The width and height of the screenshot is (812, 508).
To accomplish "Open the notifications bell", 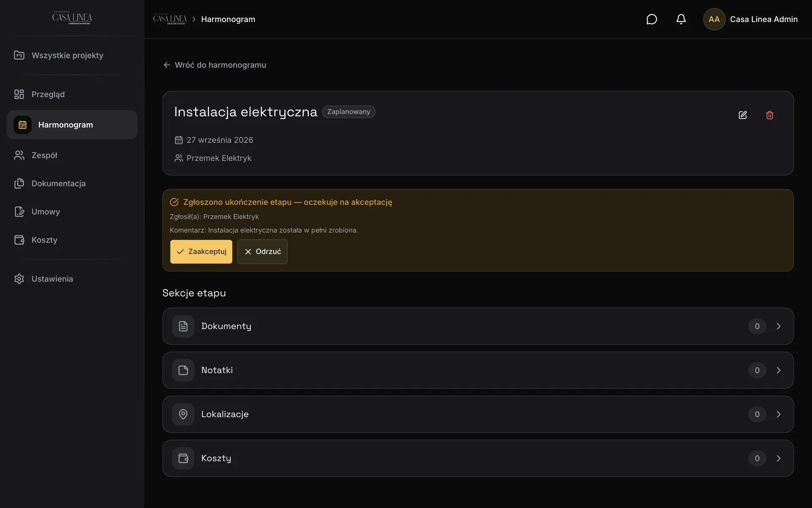I will point(681,19).
